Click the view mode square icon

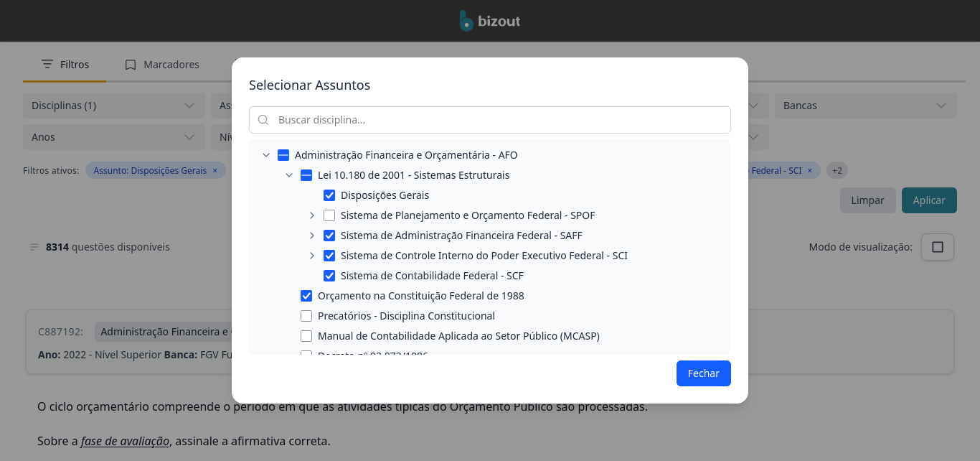tap(937, 247)
